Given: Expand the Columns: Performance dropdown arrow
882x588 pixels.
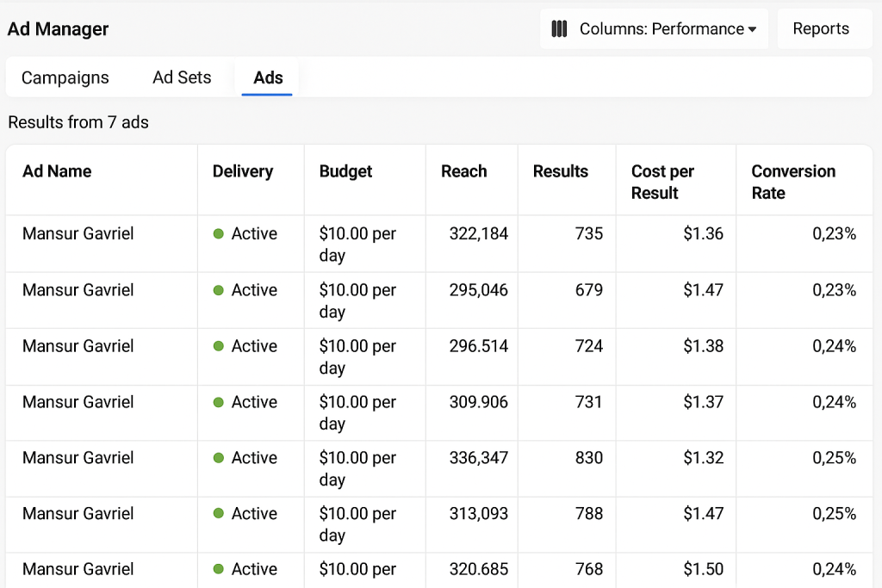Looking at the screenshot, I should tap(752, 30).
